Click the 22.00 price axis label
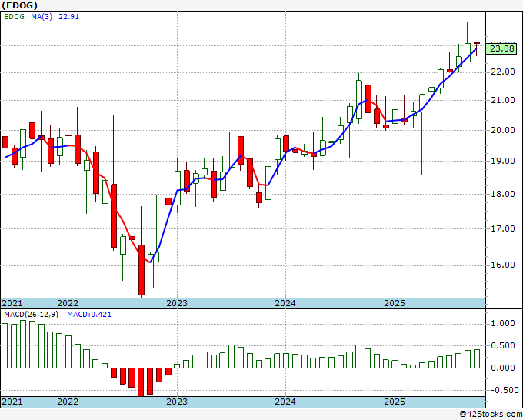 click(x=503, y=72)
